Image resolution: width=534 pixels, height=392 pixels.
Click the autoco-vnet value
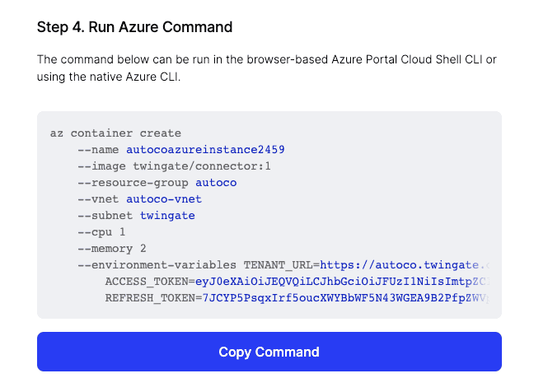pyautogui.click(x=164, y=199)
